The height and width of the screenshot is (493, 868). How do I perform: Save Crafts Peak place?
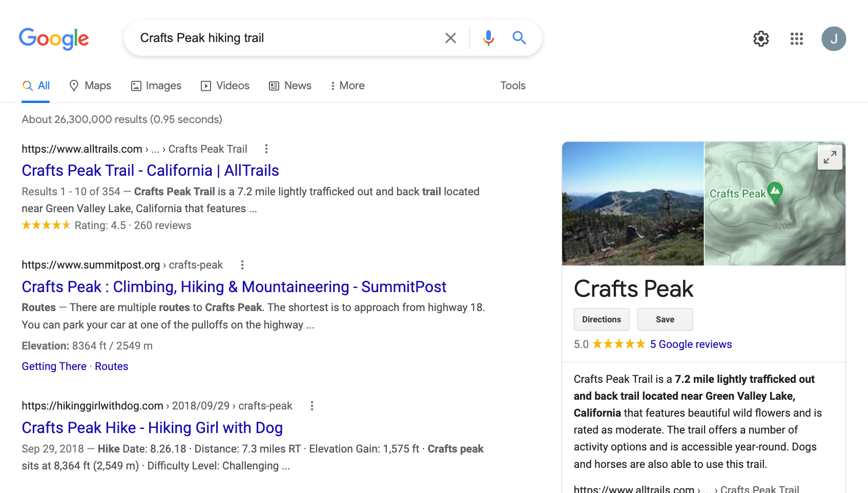click(665, 319)
